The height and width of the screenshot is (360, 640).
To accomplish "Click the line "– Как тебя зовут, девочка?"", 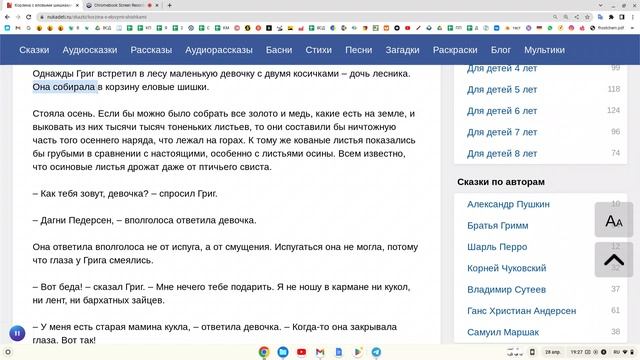I will [x=91, y=193].
